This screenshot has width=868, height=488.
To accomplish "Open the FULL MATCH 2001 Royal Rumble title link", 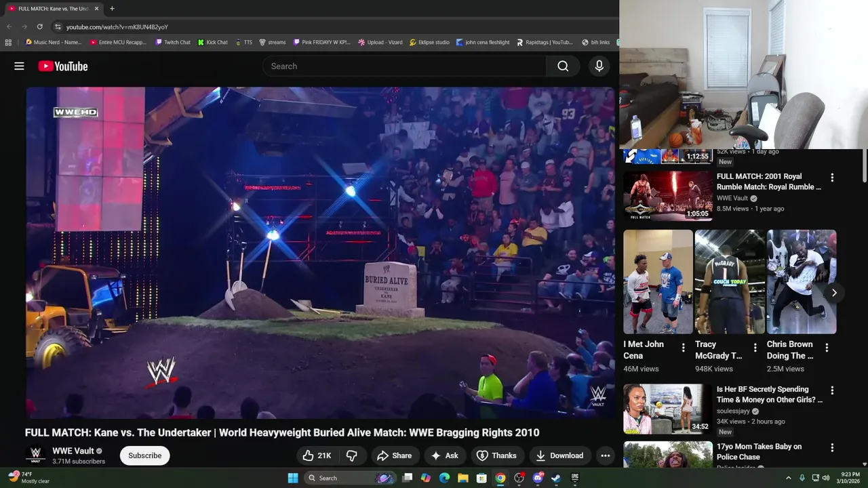I will tap(769, 182).
